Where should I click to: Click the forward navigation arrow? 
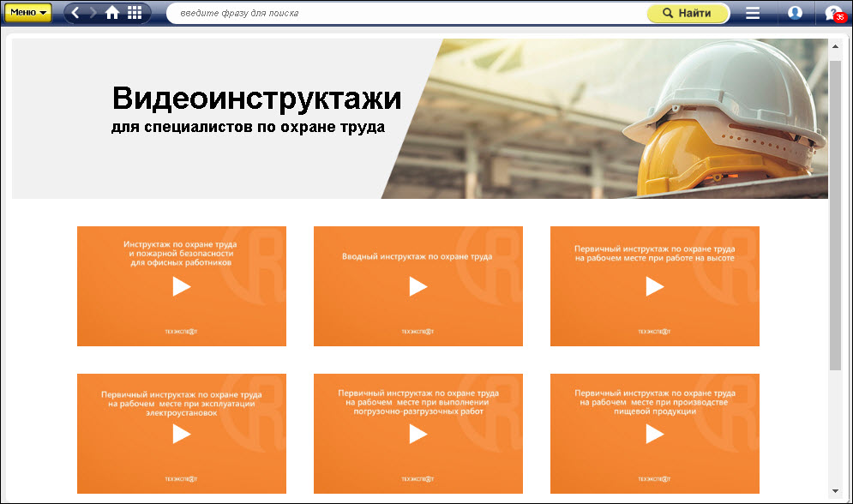click(93, 13)
